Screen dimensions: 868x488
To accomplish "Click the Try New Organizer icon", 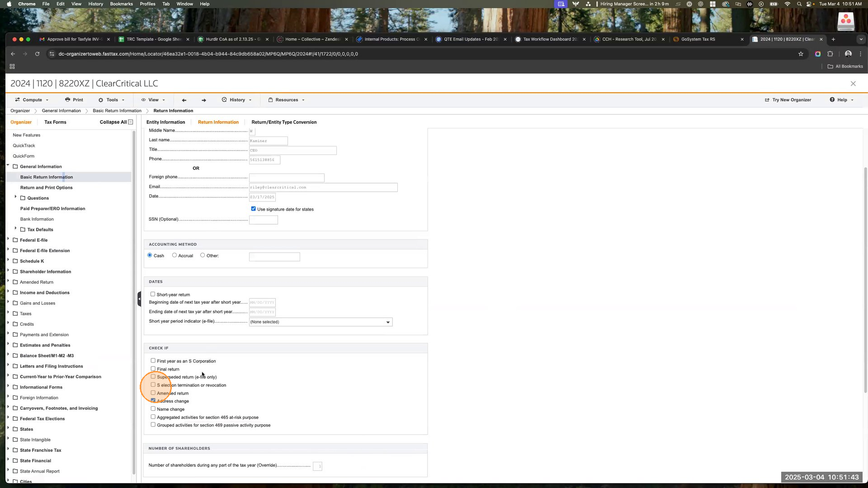I will click(767, 100).
